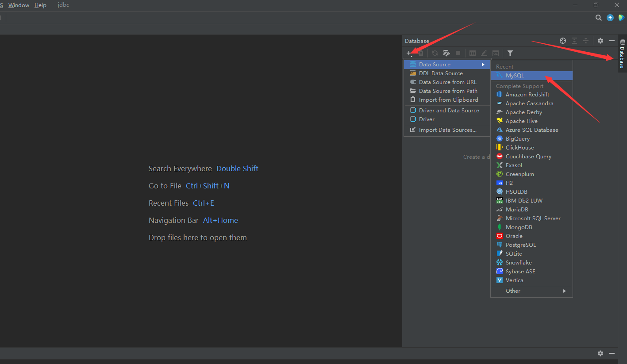Select SQLite data source
This screenshot has width=627, height=364.
coord(531,254)
